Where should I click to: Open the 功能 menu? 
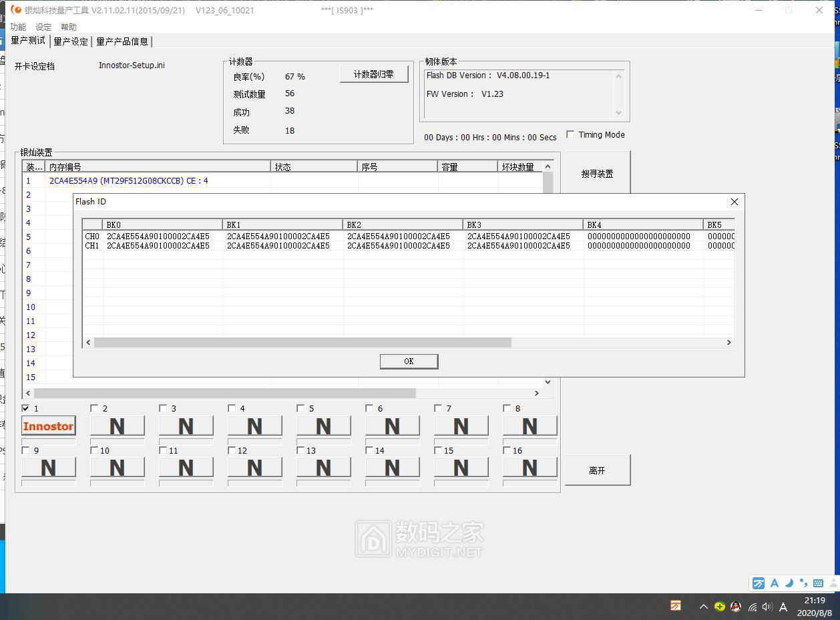tap(18, 27)
